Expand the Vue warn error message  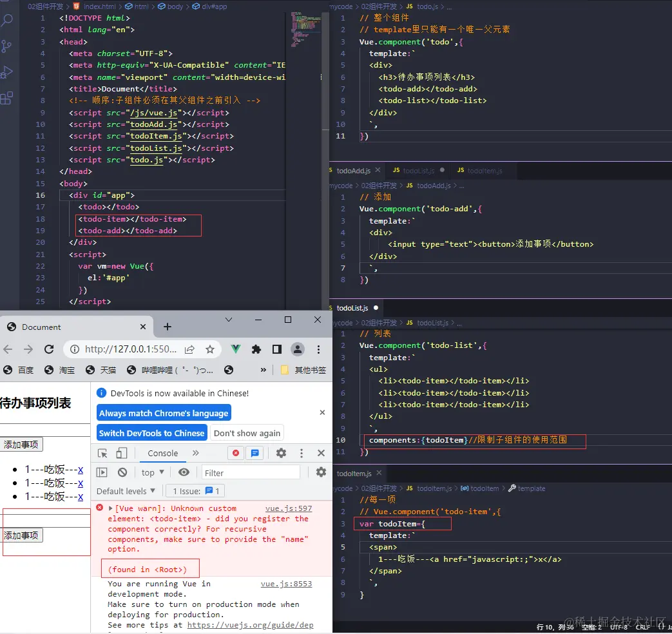(x=111, y=508)
